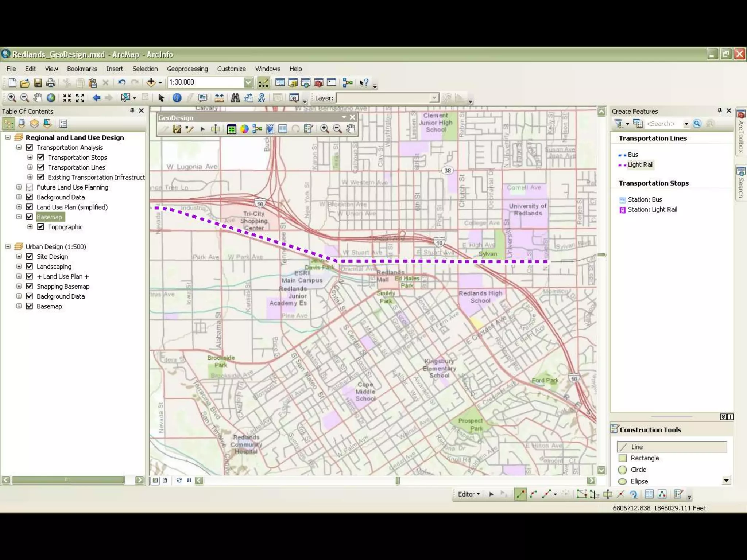Click the Pan hand in the GeoDesign toolbar
The image size is (747, 560).
coord(351,129)
